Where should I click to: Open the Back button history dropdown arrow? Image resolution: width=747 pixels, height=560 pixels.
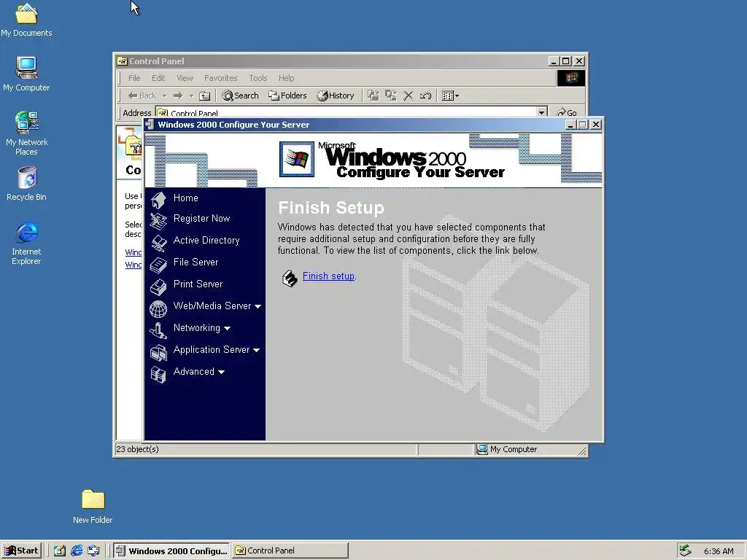point(164,96)
